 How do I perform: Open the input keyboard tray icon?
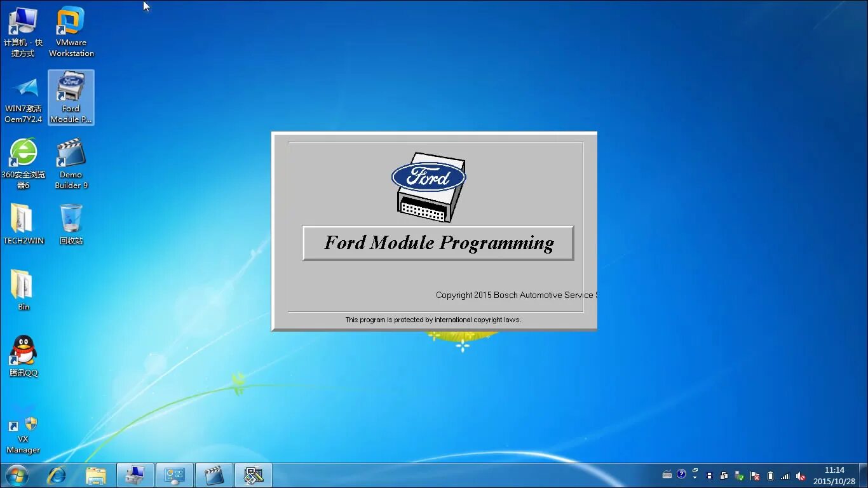pyautogui.click(x=667, y=475)
